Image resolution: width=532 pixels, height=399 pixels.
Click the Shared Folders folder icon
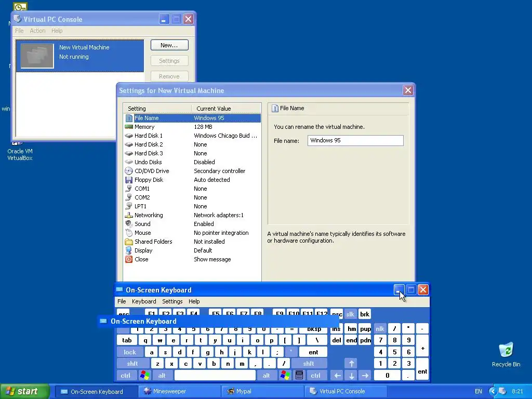pyautogui.click(x=129, y=242)
